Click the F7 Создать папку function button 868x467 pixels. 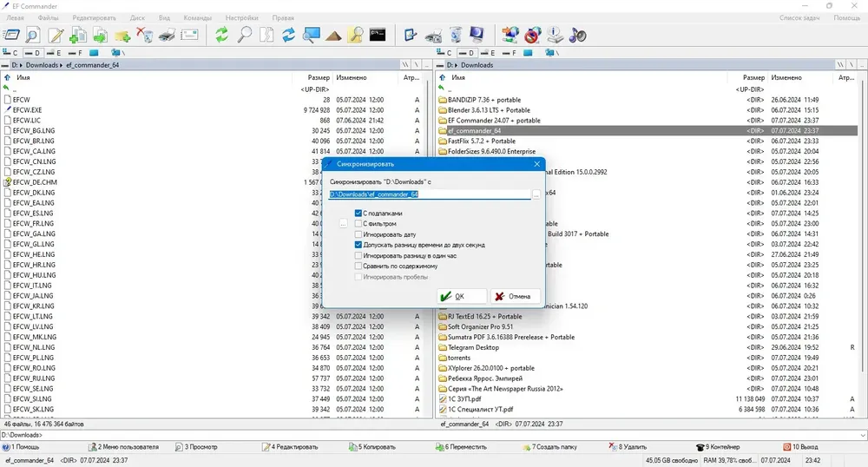point(549,446)
